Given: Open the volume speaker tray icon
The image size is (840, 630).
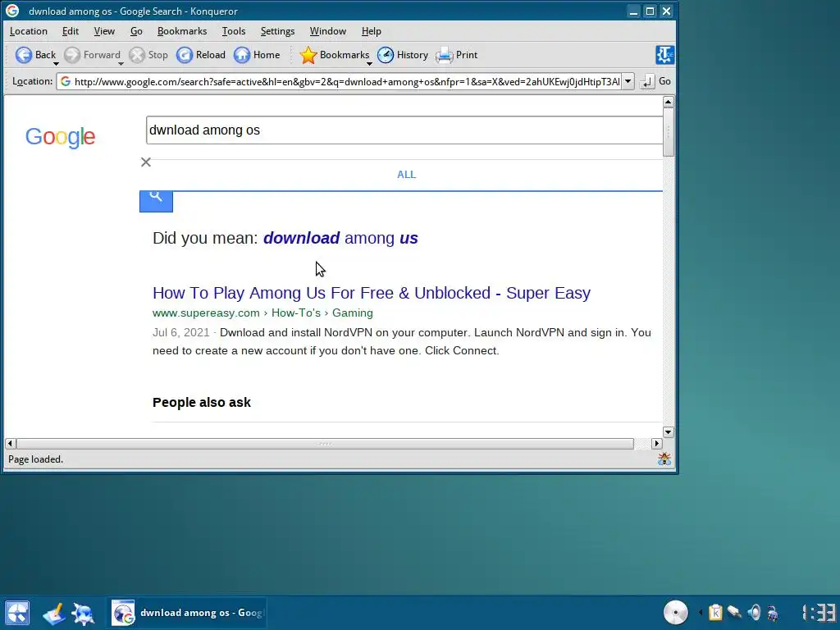Looking at the screenshot, I should (754, 612).
